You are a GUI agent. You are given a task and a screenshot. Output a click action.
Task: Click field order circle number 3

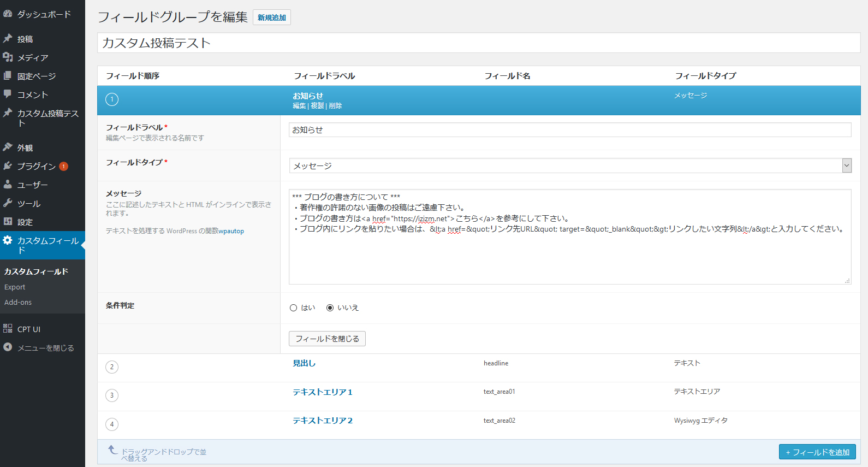(x=112, y=395)
